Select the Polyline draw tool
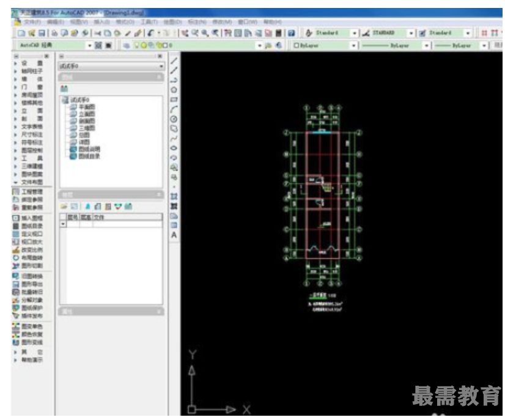 pyautogui.click(x=174, y=80)
